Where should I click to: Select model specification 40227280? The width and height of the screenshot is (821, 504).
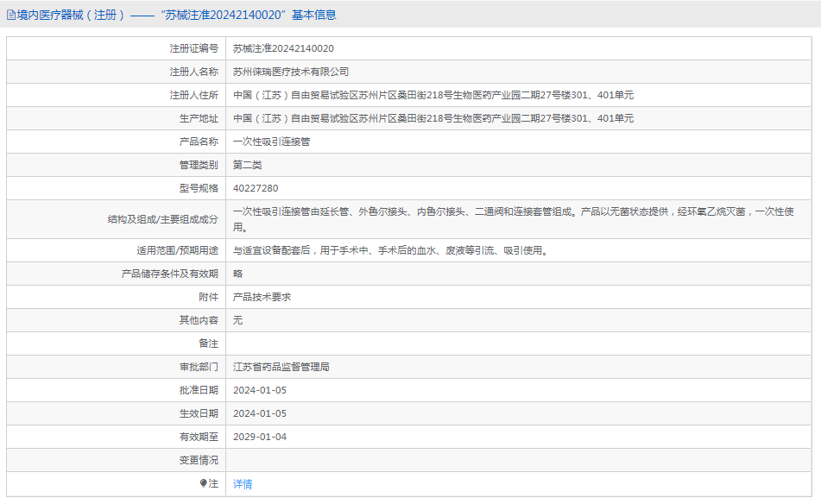(x=256, y=188)
